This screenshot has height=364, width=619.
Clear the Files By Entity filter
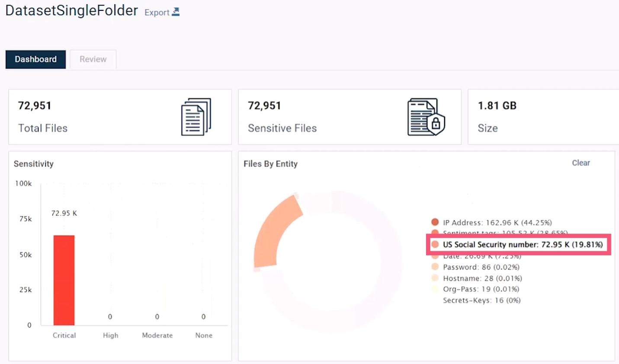point(581,163)
